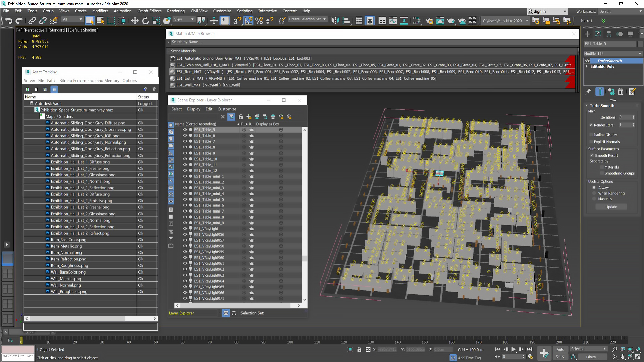Click the Auto key button
Image resolution: width=644 pixels, height=362 pixels.
point(560,349)
